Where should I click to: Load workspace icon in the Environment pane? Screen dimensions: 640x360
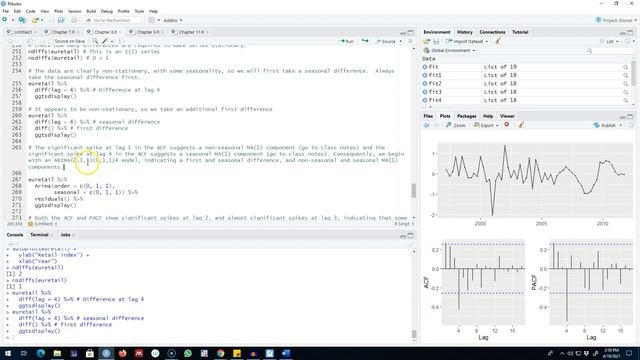(x=427, y=41)
